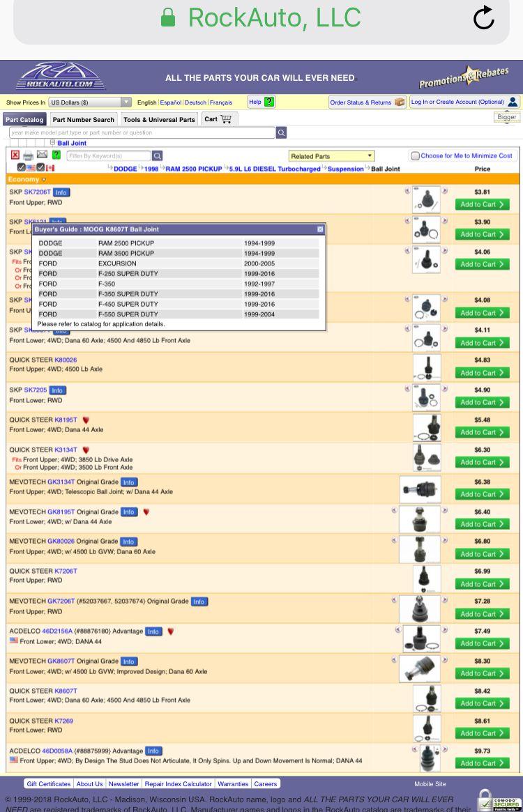Open the Cart tab
523x812 pixels.
click(x=219, y=119)
